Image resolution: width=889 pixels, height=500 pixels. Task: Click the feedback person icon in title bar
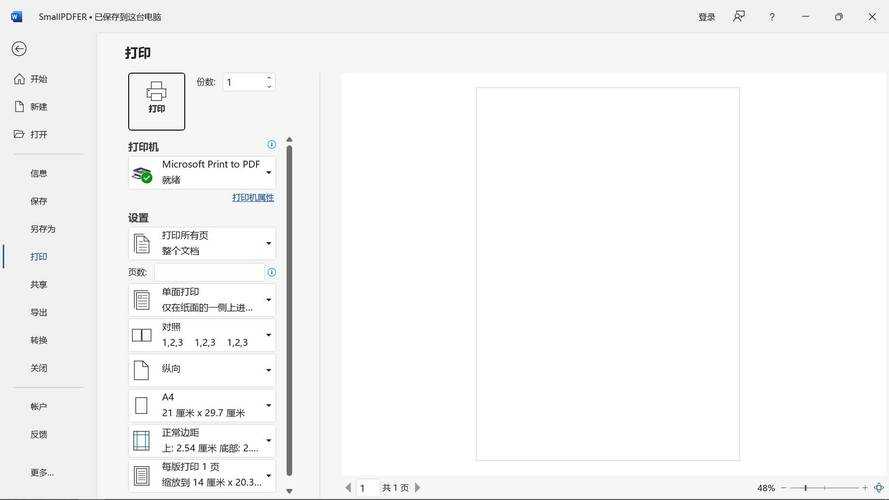739,17
